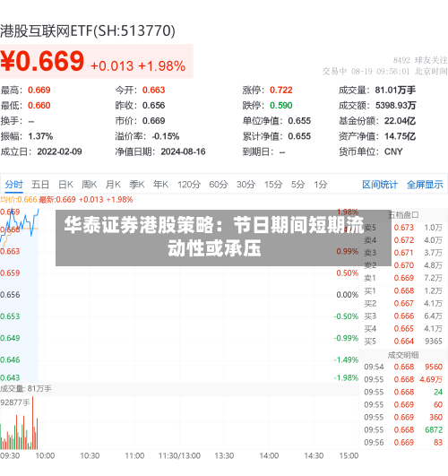Screen dimensions: 448x476
Task: Click the 09:55 trade row with 4.69万
Action: 403,380
